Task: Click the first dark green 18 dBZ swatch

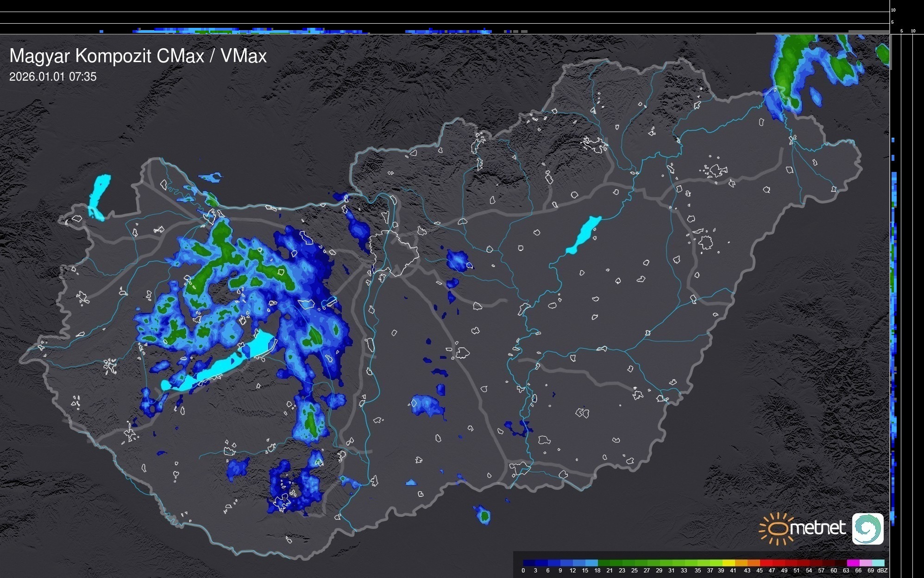Action: [x=604, y=563]
